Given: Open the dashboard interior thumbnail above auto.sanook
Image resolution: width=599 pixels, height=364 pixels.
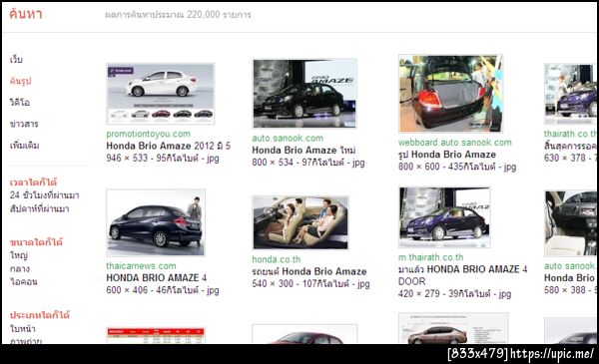Looking at the screenshot, I should click(570, 223).
